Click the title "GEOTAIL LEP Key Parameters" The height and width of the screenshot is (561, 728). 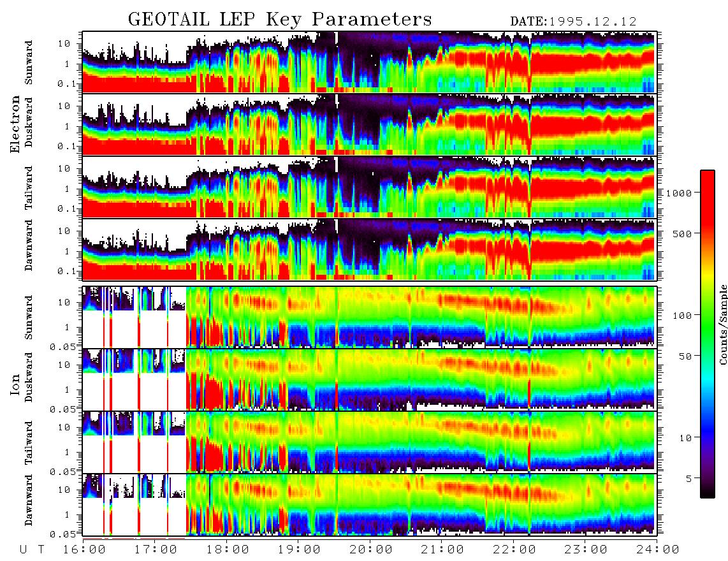coord(279,20)
